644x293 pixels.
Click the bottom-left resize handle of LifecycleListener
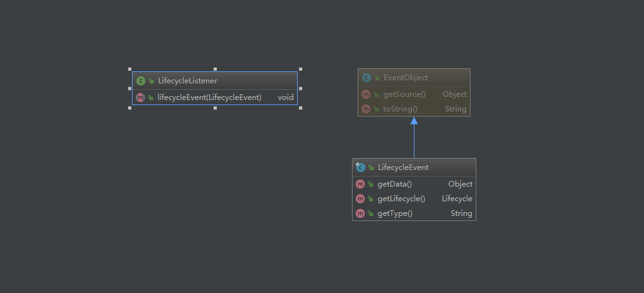[130, 108]
